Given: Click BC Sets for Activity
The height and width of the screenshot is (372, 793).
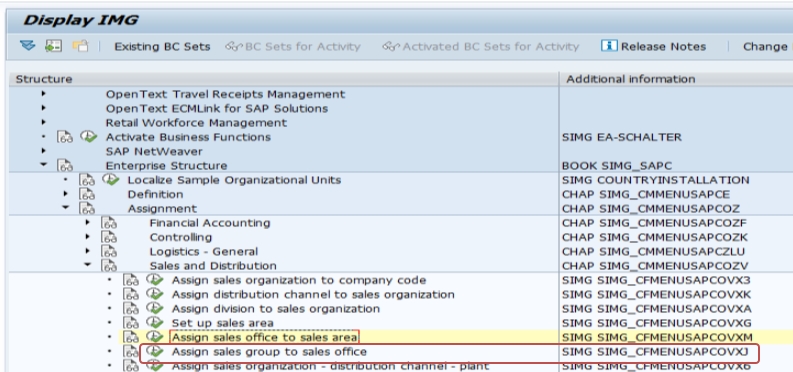Looking at the screenshot, I should [293, 46].
